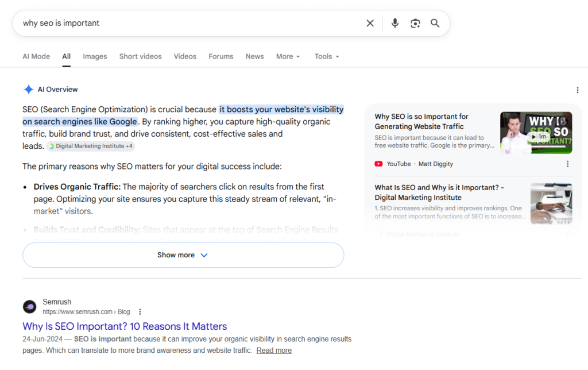Screen dimensions: 588x370
Task: Open the Forums tab
Action: (x=221, y=56)
